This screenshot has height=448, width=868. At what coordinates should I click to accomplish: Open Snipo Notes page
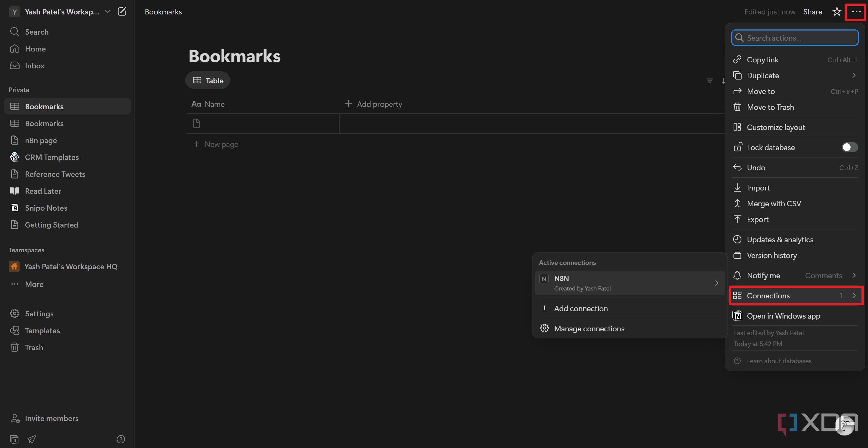[x=68, y=208]
